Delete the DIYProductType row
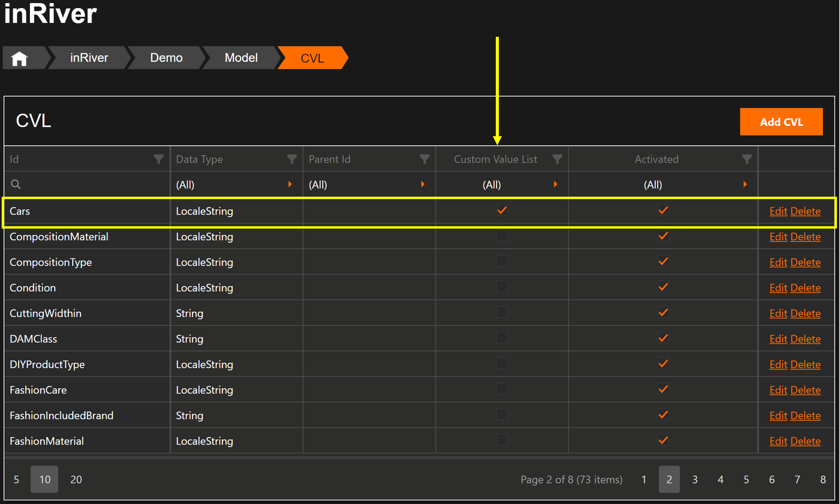Viewport: 840px width, 504px height. 806,365
